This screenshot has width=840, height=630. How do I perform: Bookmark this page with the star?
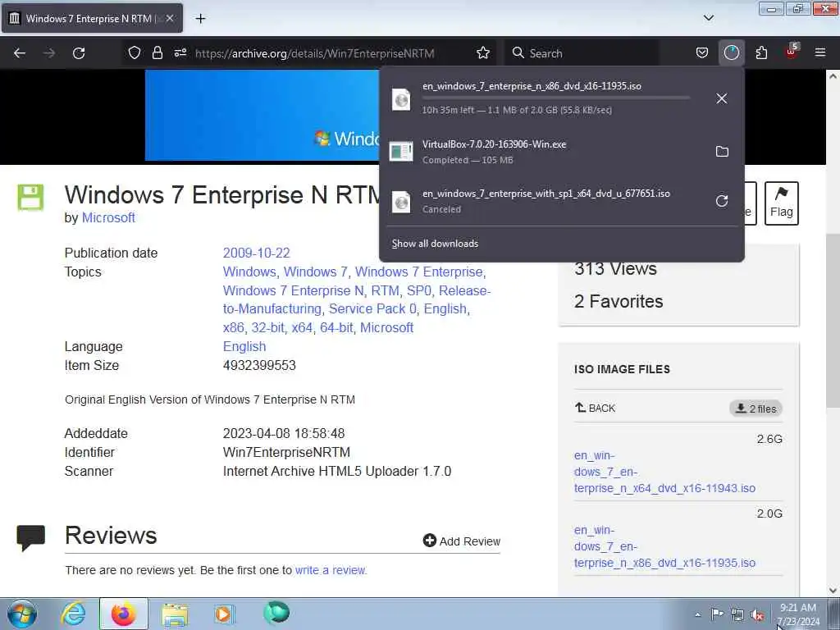tap(482, 53)
